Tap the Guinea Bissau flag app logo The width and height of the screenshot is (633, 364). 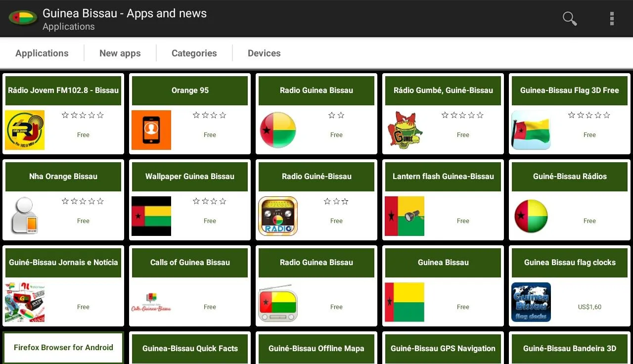pyautogui.click(x=23, y=18)
